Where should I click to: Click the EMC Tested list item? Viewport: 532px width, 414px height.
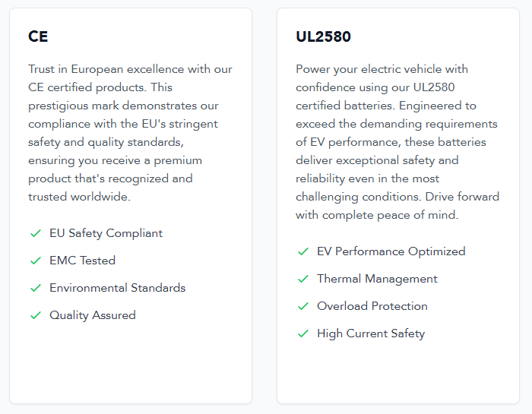point(82,261)
